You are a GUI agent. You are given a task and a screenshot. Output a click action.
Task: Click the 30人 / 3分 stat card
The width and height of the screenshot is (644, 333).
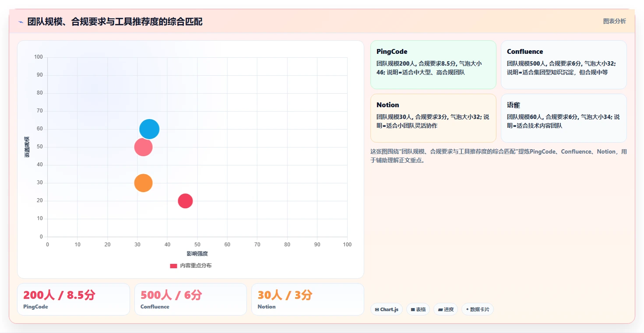pyautogui.click(x=308, y=299)
